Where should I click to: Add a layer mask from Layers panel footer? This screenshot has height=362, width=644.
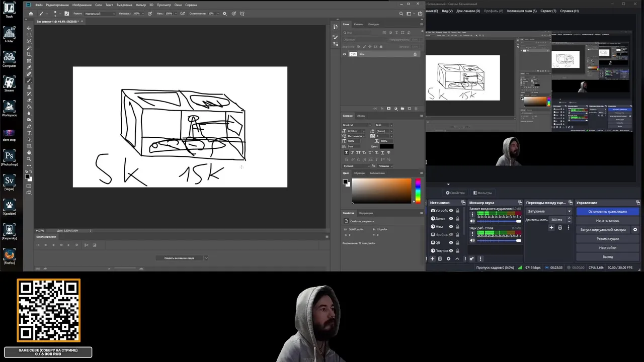388,109
